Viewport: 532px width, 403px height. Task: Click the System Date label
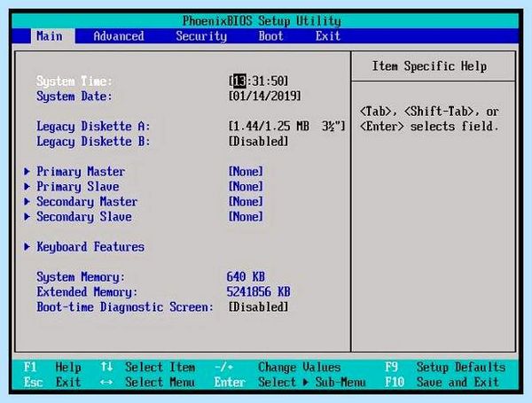tap(74, 97)
